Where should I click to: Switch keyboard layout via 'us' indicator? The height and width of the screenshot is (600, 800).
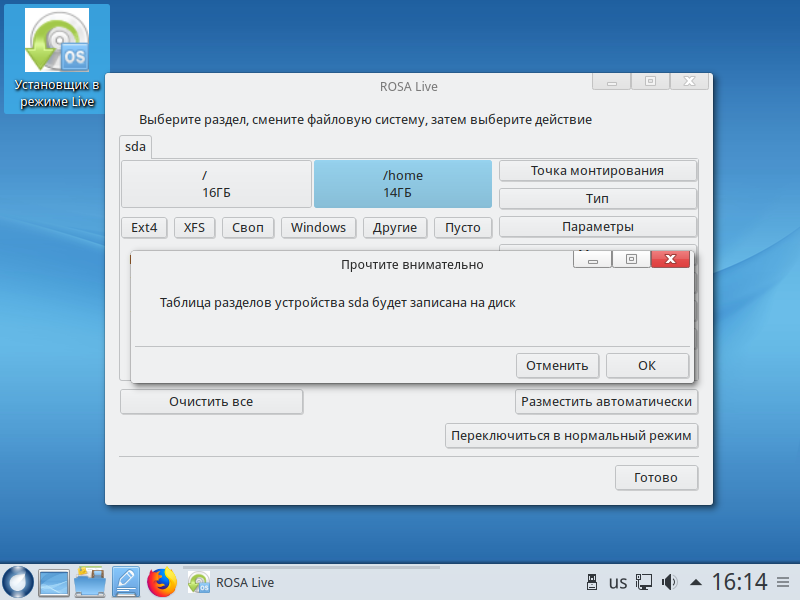point(618,582)
